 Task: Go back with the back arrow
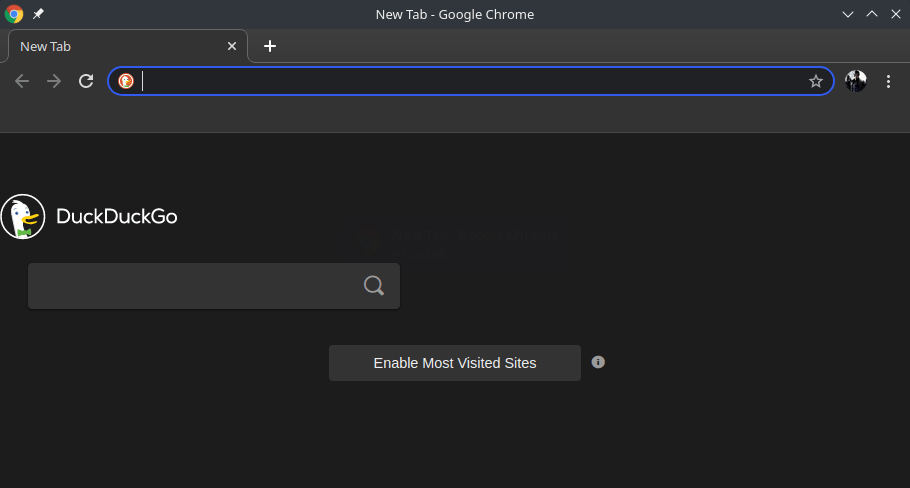[x=22, y=81]
